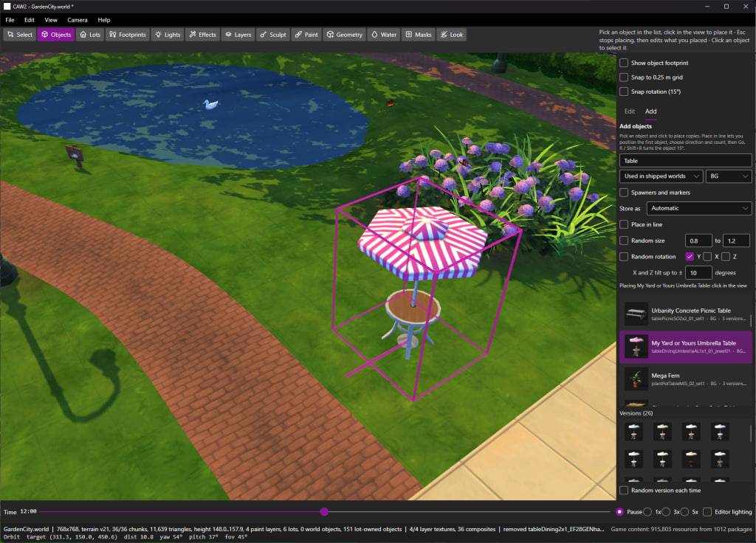Select the Pause time speed
Screen dimensions: 756x543
pos(619,512)
